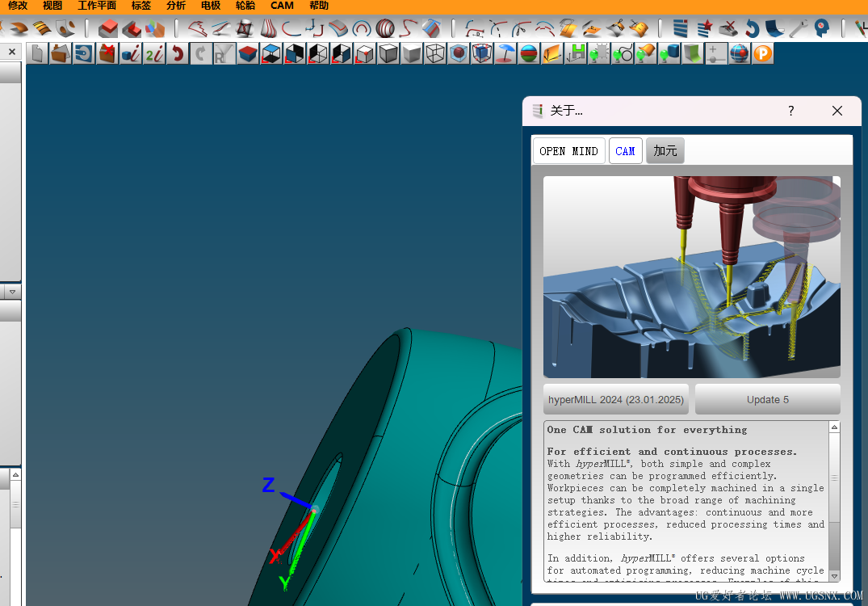Viewport: 868px width, 606px height.
Task: Click the orange P icon in toolbar
Action: (762, 54)
